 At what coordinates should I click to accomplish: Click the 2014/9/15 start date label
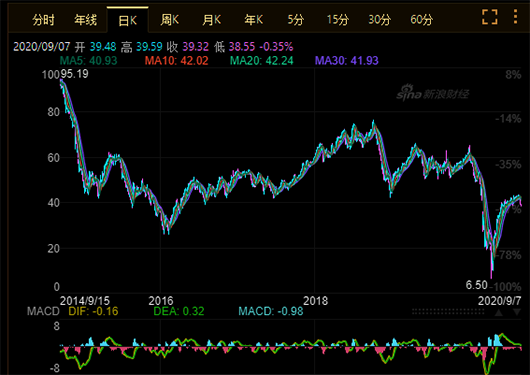pyautogui.click(x=85, y=301)
